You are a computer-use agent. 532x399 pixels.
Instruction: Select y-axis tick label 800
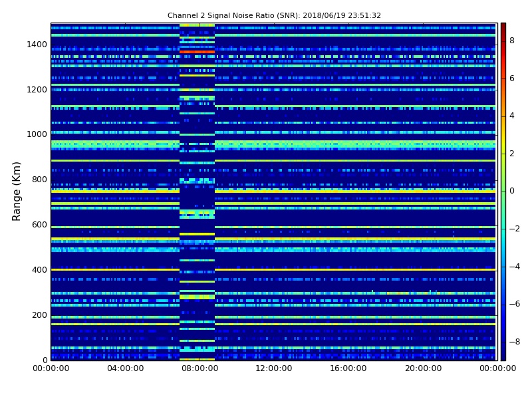coord(39,180)
